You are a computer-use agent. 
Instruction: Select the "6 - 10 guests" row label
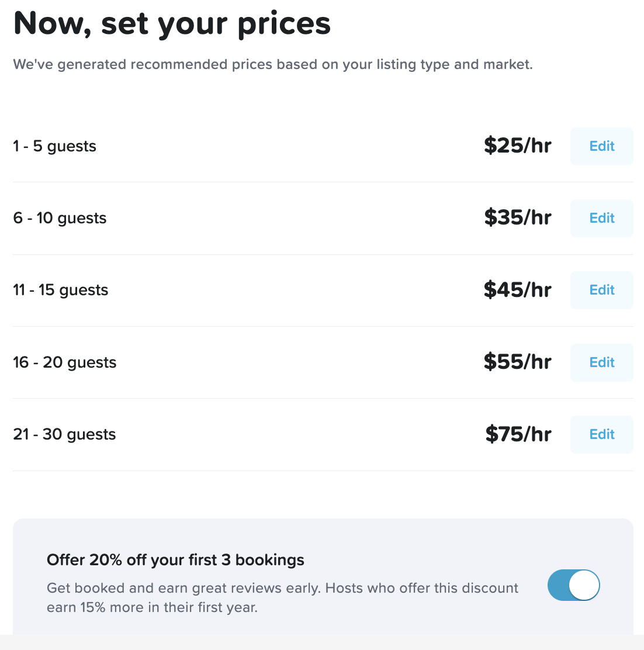pyautogui.click(x=60, y=219)
